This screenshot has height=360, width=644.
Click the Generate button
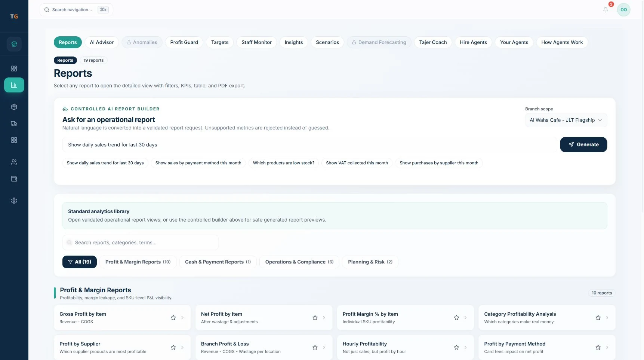point(583,145)
